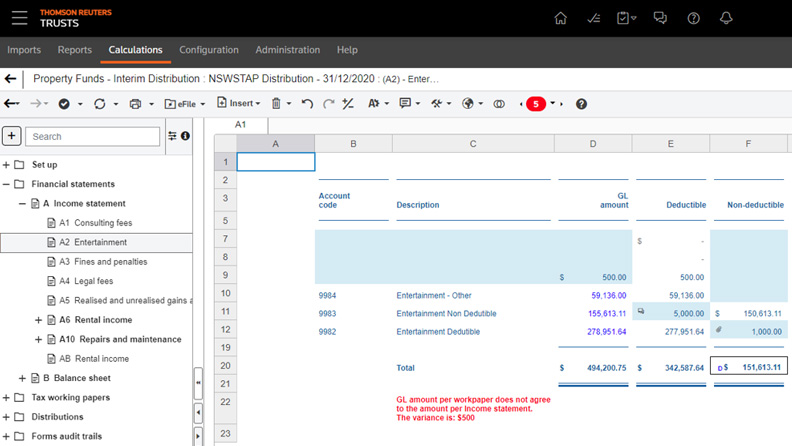792x446 pixels.
Task: Go to Home via the house icon
Action: pos(560,18)
